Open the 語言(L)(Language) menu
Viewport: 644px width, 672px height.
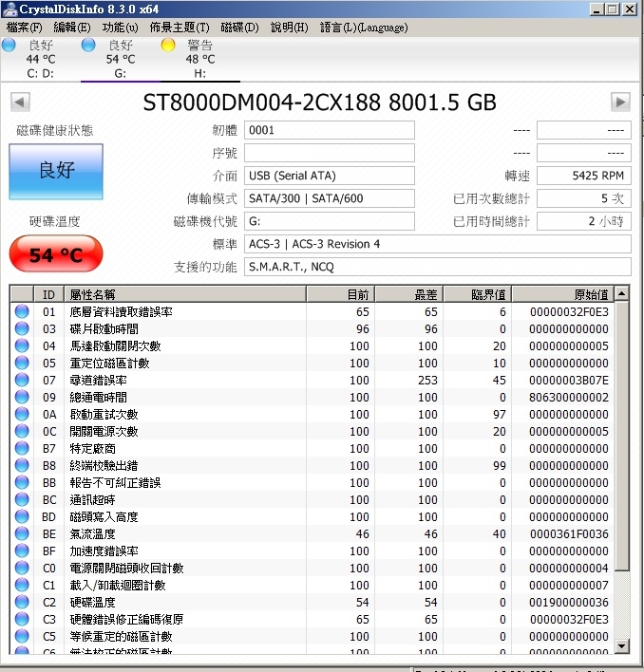coord(364,28)
